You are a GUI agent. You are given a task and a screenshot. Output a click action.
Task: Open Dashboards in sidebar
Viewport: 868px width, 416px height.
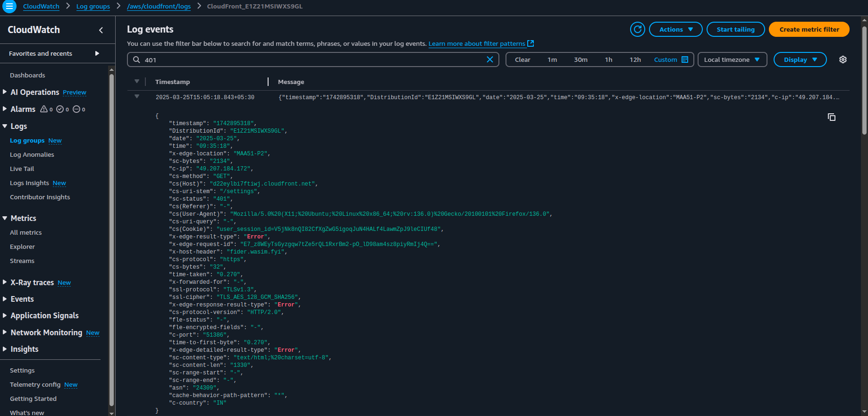click(x=27, y=75)
